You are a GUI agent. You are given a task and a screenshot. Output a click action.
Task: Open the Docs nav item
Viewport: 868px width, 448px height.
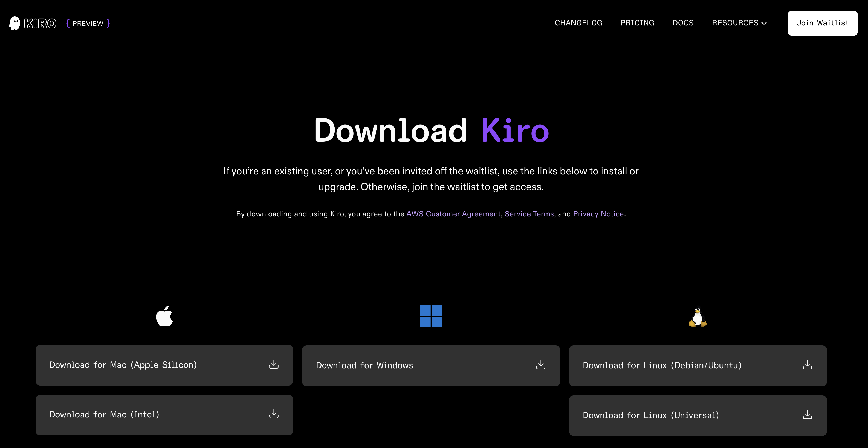[x=683, y=23]
